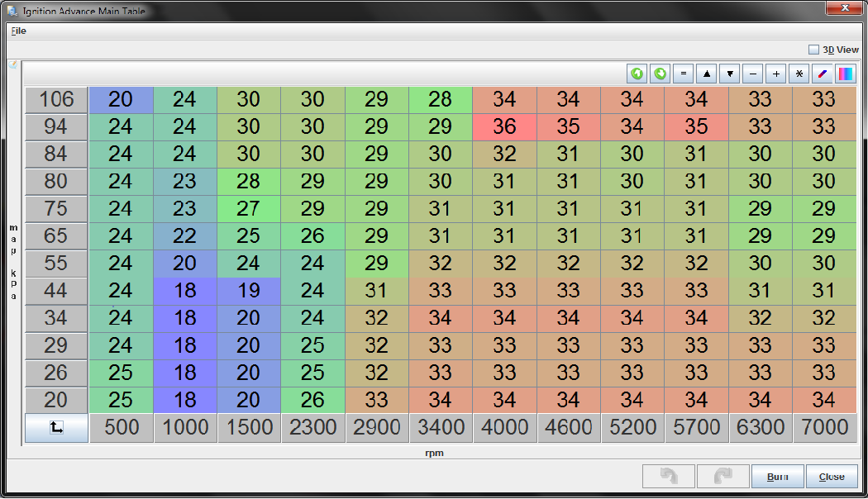Select the 75 kPa row header
Viewport: 868px width, 499px height.
point(56,209)
